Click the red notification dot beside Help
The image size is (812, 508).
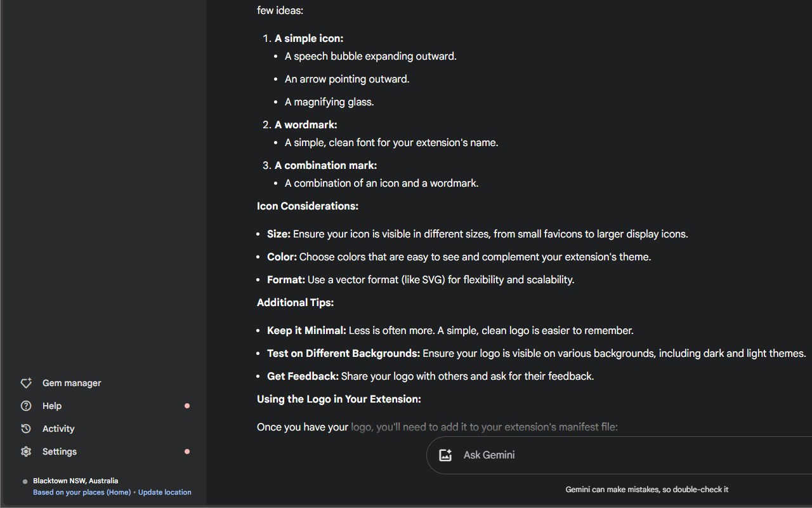[187, 406]
